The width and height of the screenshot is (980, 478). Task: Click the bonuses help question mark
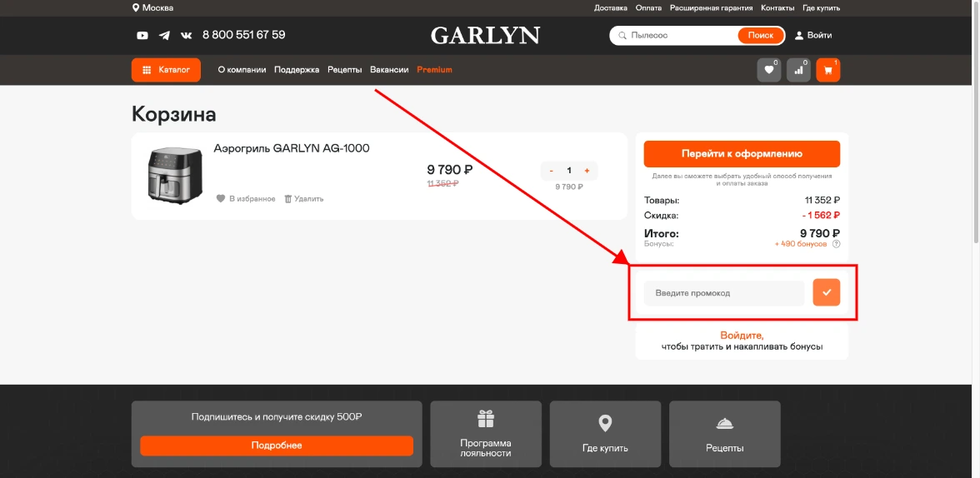tap(837, 244)
